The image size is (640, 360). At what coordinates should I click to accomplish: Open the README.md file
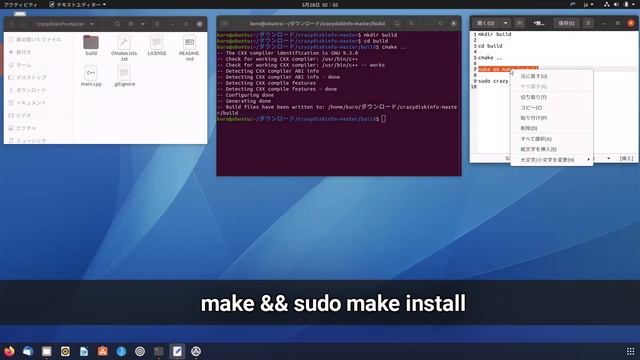coord(189,48)
